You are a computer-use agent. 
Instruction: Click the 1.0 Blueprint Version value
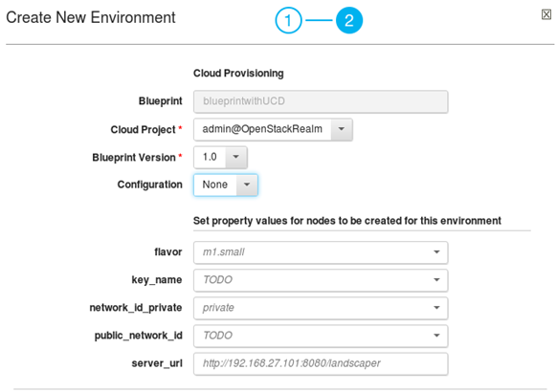tap(210, 157)
